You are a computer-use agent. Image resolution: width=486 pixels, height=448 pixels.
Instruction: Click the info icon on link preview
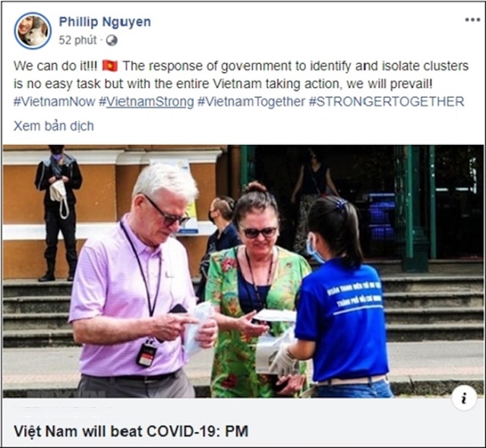464,398
